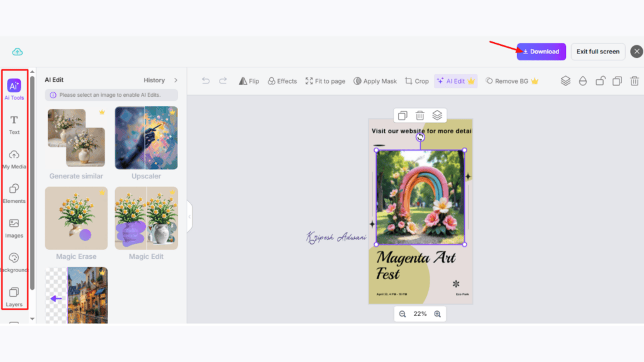Delete the selected image via the trash icon

coord(635,80)
